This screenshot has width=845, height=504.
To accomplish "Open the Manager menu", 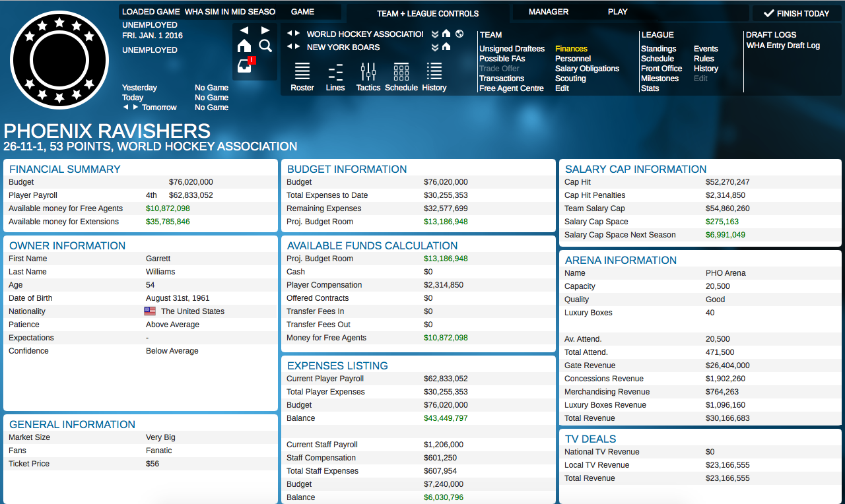I will click(549, 12).
